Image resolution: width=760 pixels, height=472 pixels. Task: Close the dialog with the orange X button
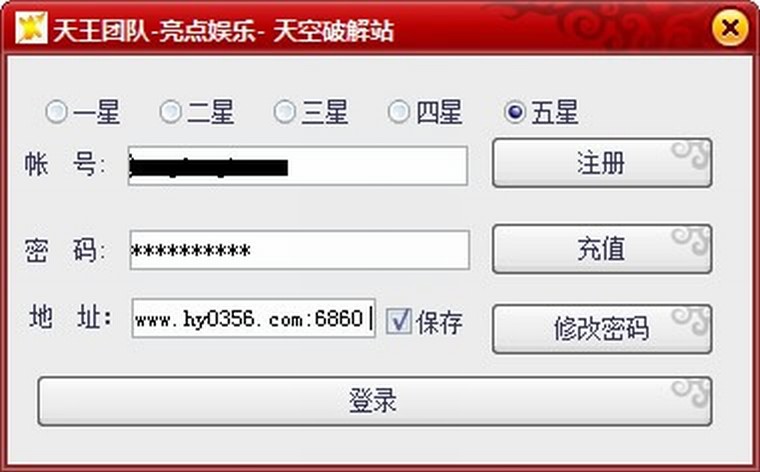[x=730, y=28]
